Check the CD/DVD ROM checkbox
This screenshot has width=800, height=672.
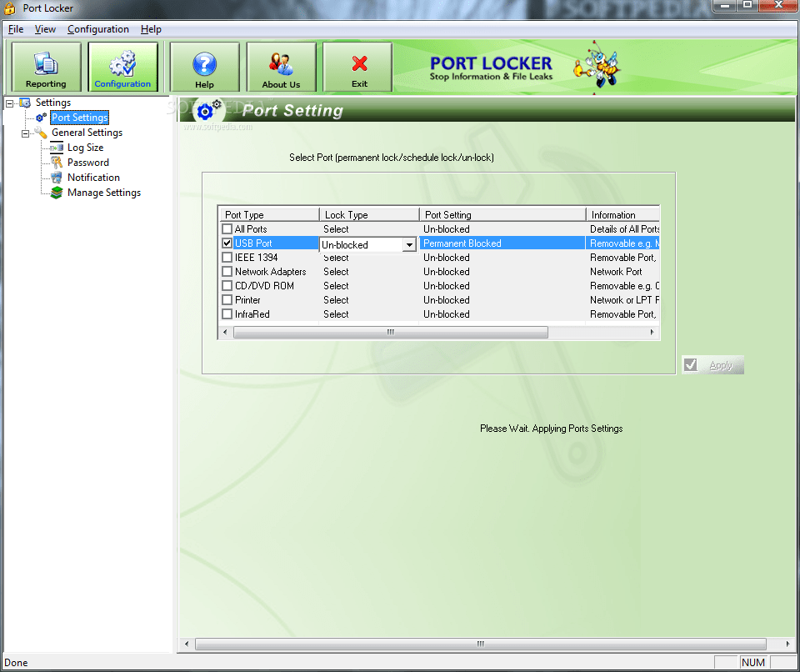[x=227, y=286]
